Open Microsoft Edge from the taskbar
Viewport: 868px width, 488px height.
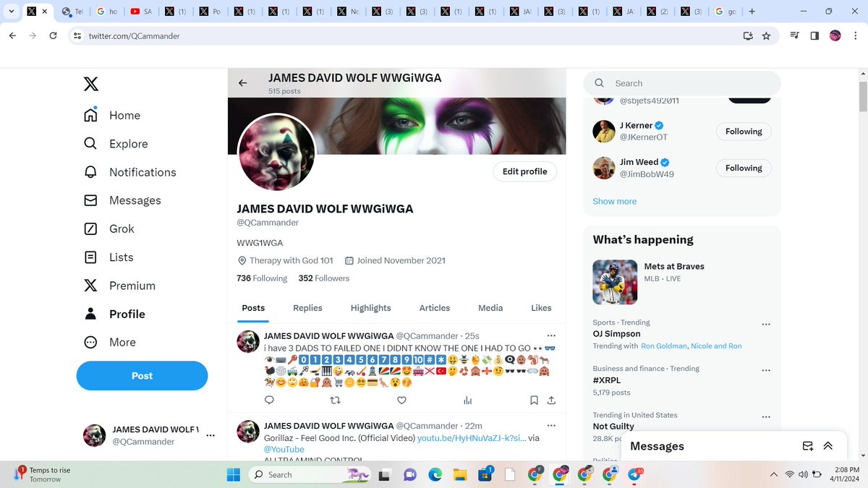435,474
